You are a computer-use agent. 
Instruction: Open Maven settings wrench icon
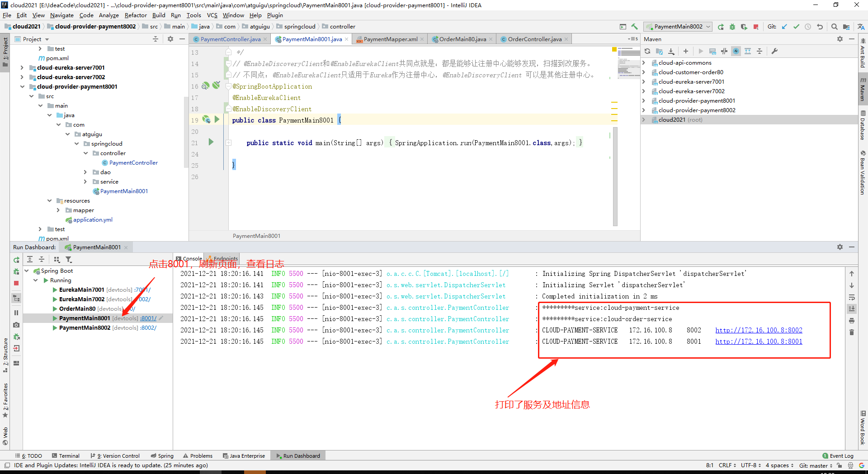[774, 51]
